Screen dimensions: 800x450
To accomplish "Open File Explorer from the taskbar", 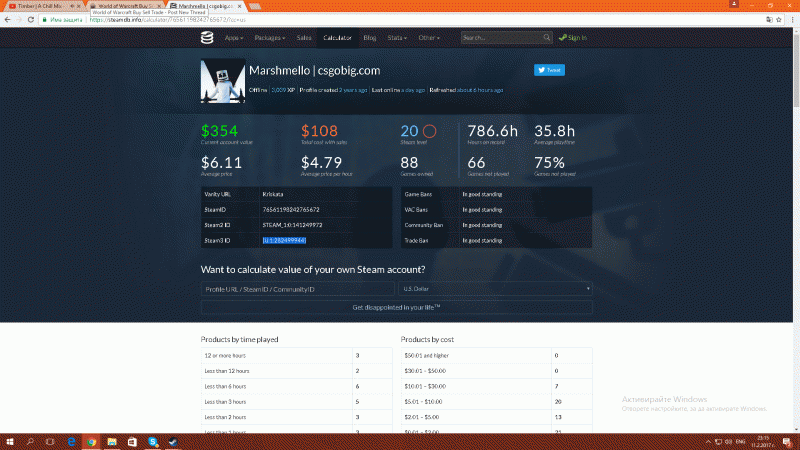I will point(112,442).
